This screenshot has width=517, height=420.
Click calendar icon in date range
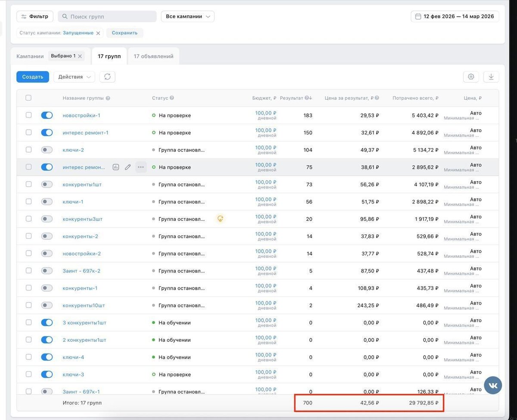click(x=418, y=16)
